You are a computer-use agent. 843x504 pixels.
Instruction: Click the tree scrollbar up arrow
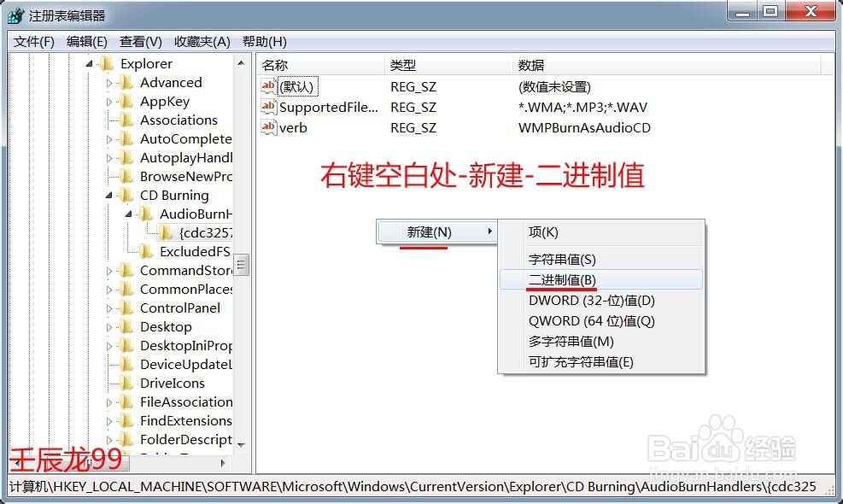tap(241, 63)
